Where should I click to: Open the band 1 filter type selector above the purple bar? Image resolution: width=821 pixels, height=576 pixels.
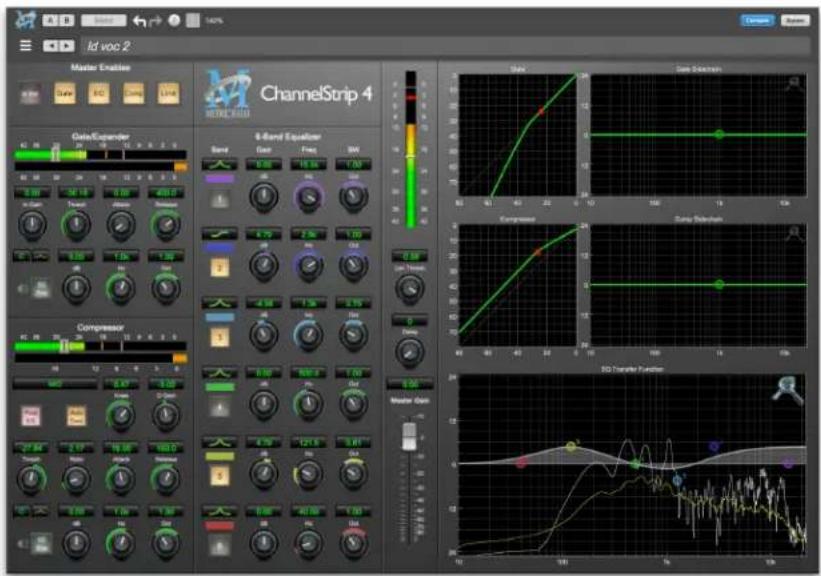[x=220, y=164]
